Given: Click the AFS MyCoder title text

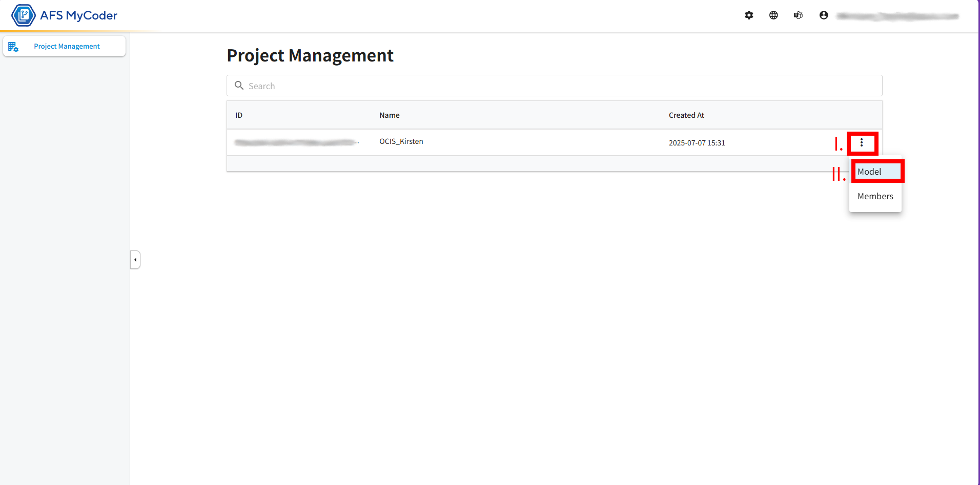Looking at the screenshot, I should pos(78,15).
